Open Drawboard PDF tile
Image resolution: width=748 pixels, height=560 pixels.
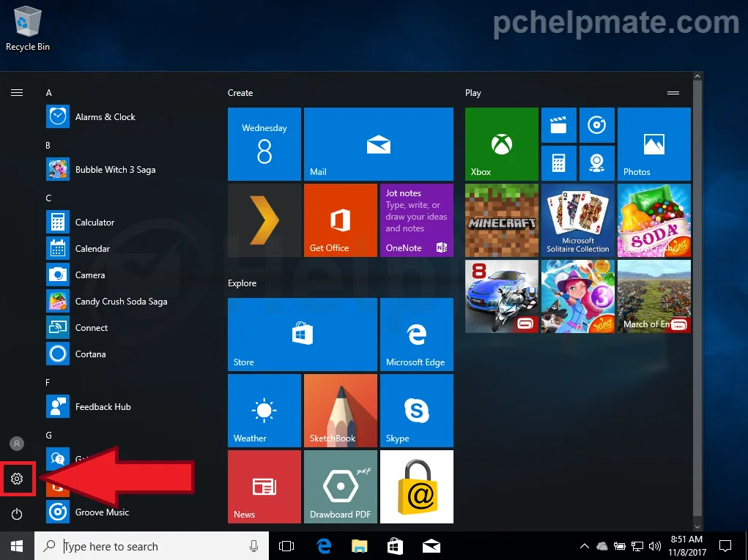tap(341, 487)
